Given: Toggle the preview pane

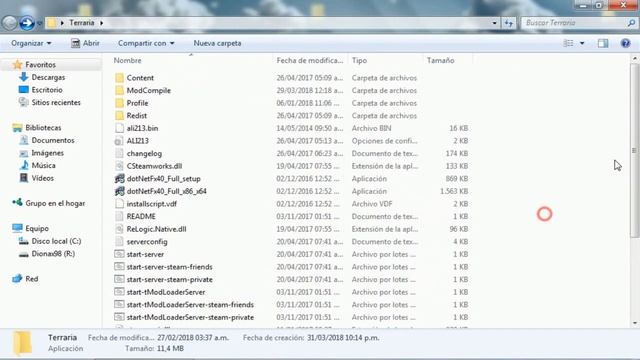Looking at the screenshot, I should [603, 43].
